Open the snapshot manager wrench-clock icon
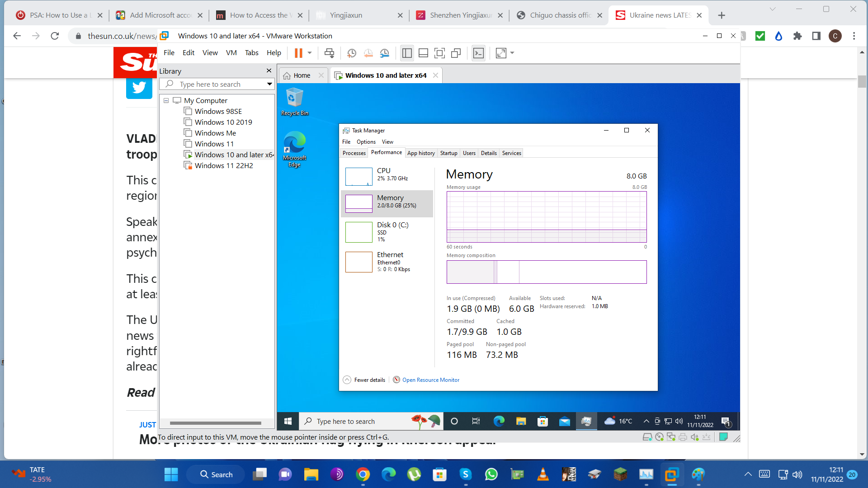The height and width of the screenshot is (488, 868). click(385, 53)
